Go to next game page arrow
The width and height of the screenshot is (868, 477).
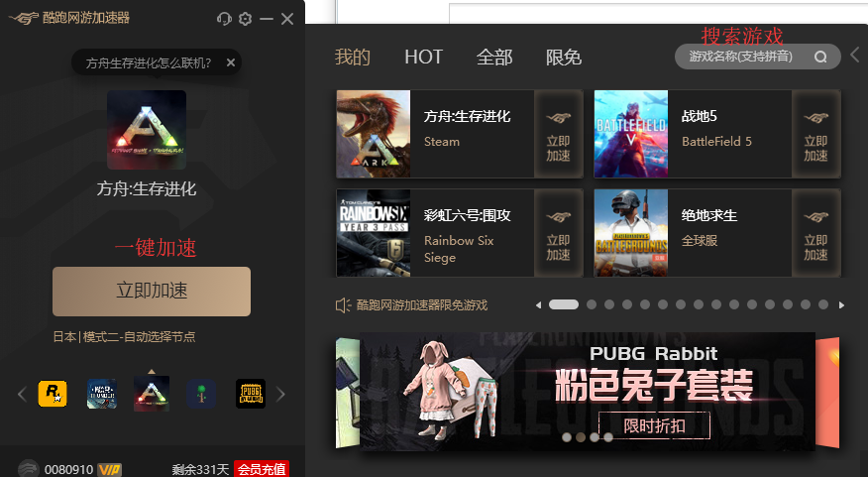coord(841,305)
